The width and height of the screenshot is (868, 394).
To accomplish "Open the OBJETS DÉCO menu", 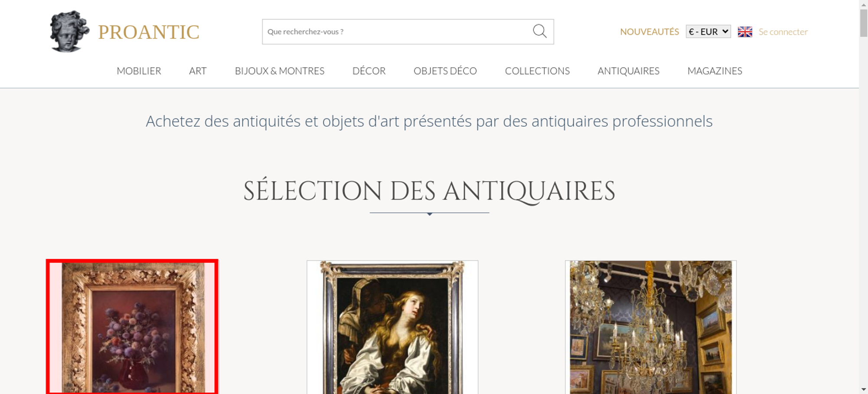I will coord(445,71).
